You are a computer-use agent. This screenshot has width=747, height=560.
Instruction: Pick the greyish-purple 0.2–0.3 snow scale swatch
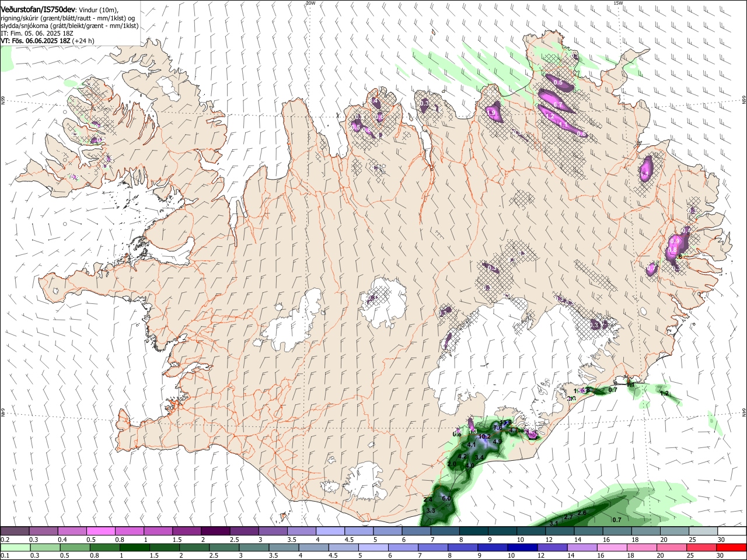click(x=15, y=531)
